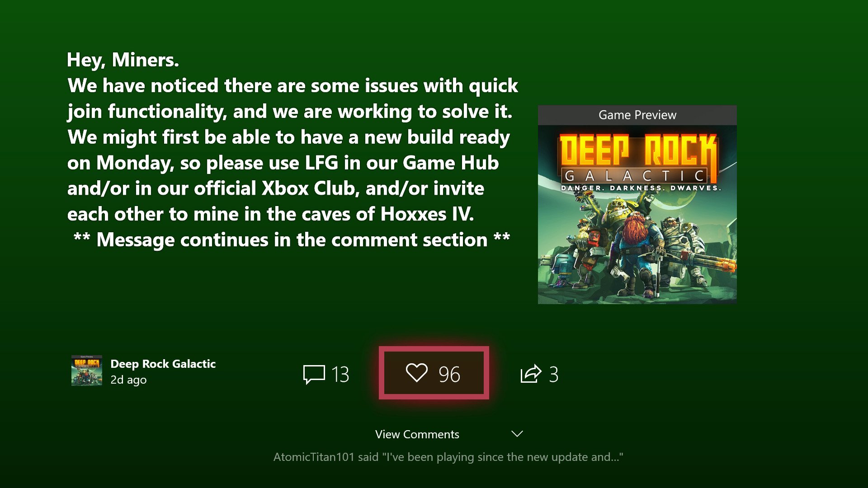Open the Deep Rock Galactic author name
The image size is (868, 488).
pos(163,364)
